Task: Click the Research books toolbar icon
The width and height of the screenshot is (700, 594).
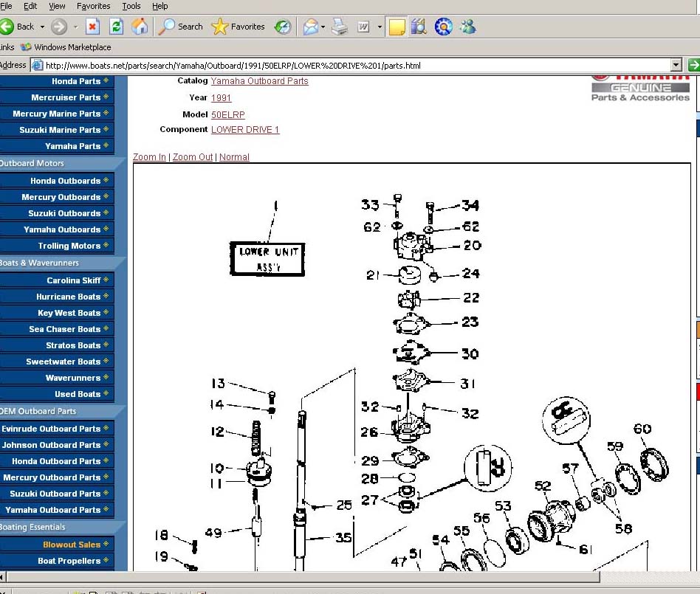Action: pos(419,27)
